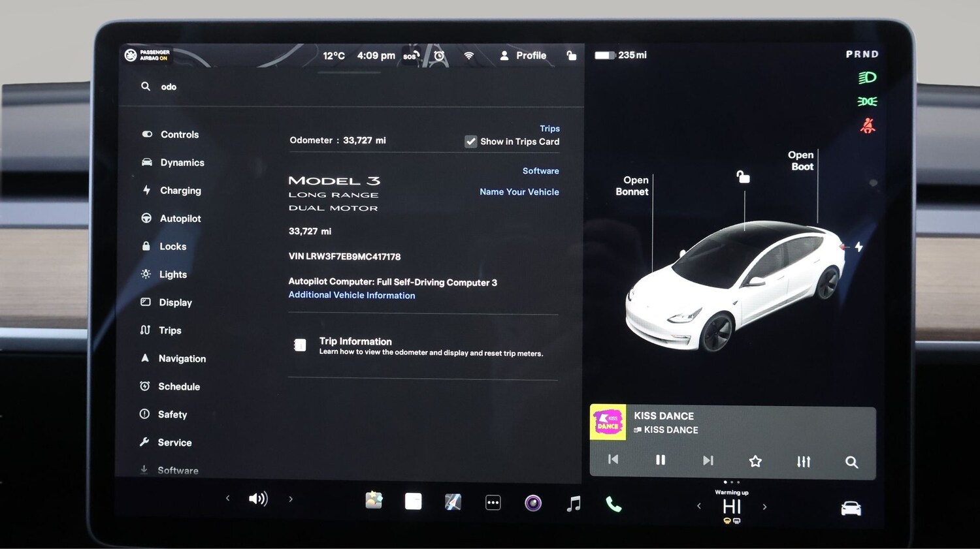Click the right chevron beside the volume control

click(x=291, y=498)
